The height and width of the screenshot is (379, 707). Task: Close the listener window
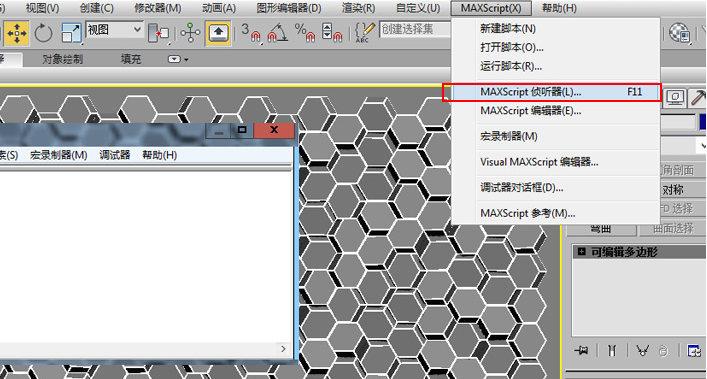[x=274, y=130]
